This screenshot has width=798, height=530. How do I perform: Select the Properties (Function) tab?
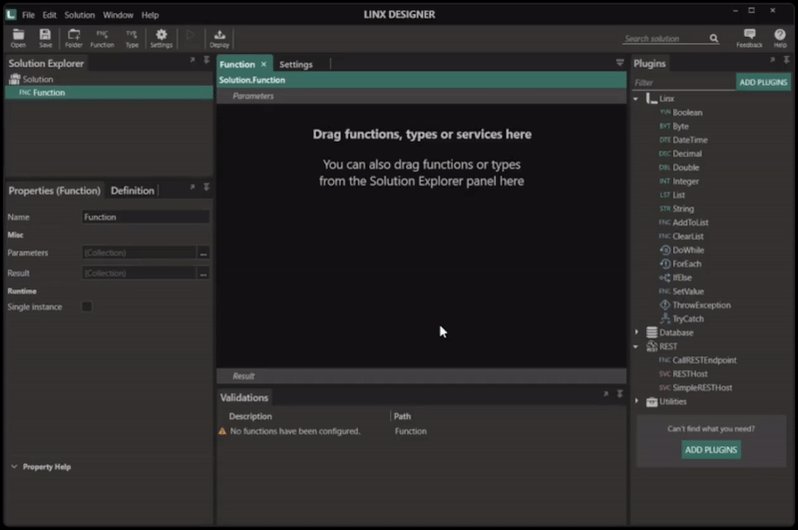tap(54, 190)
